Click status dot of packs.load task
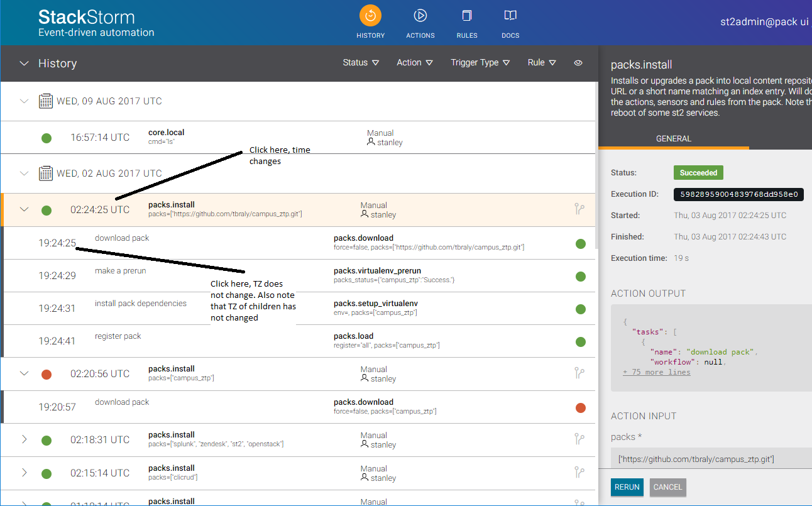This screenshot has width=812, height=506. tap(581, 342)
